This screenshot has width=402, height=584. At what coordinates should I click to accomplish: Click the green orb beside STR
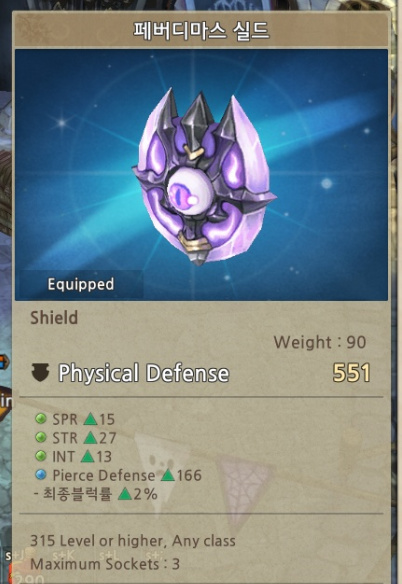coord(41,437)
